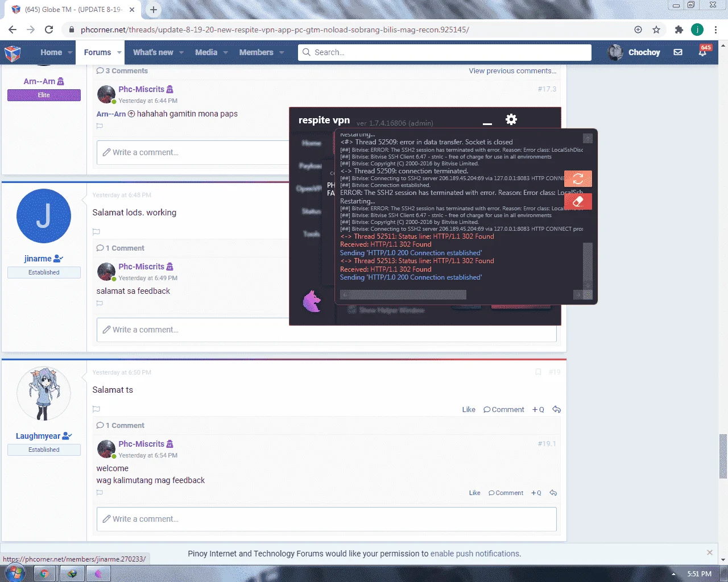This screenshot has height=582, width=728.
Task: Expand the Media menu dropdown arrow
Action: pyautogui.click(x=225, y=52)
